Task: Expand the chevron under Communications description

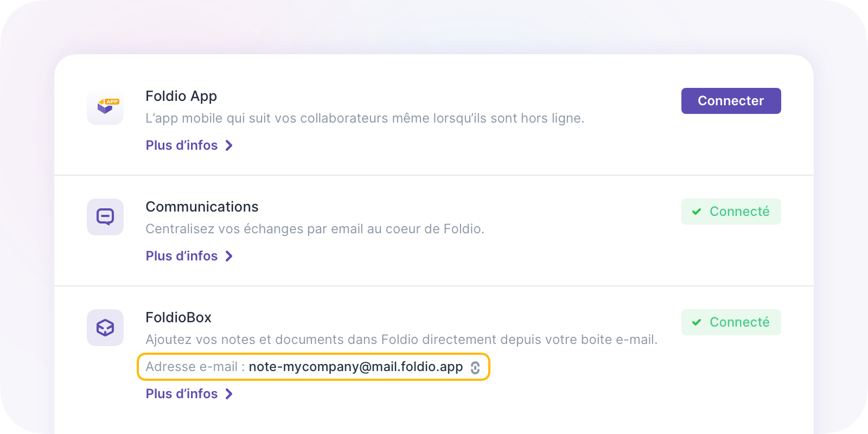Action: pos(229,256)
